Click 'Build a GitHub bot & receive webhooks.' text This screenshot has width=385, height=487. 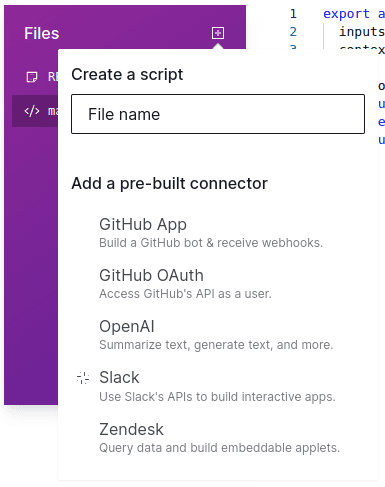(x=211, y=243)
